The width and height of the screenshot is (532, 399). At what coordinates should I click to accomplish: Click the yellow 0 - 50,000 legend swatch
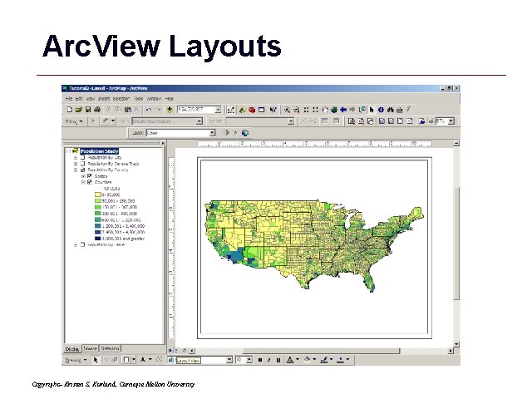98,195
